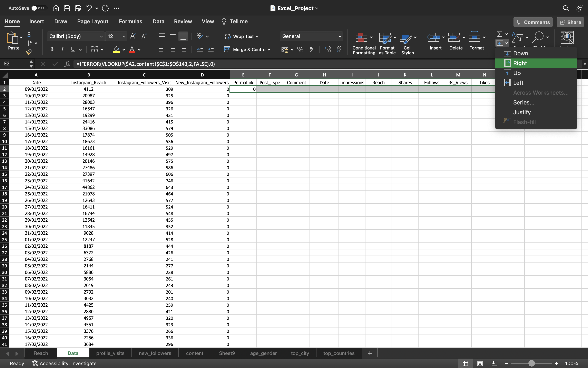
Task: Click the Redo icon in title bar
Action: click(x=105, y=8)
